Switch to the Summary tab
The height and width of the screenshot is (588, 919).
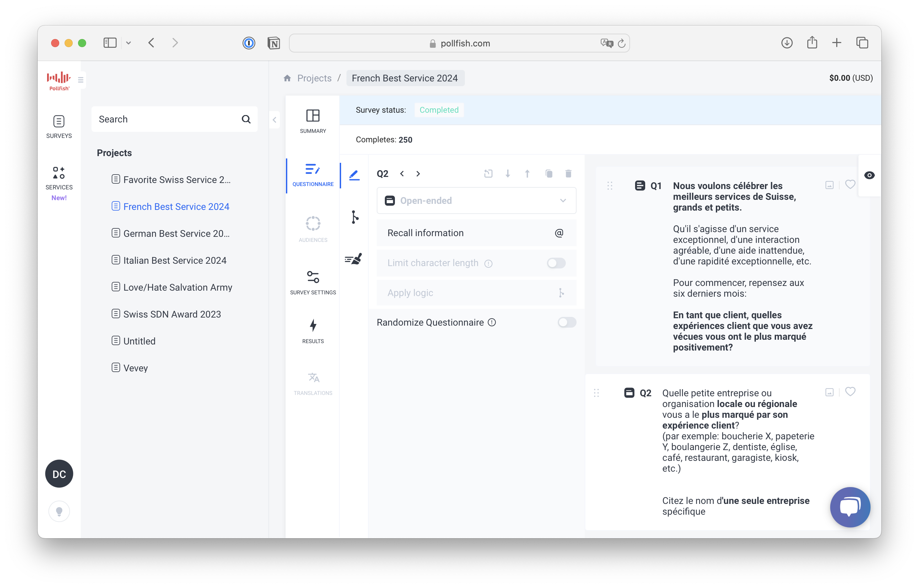click(313, 121)
